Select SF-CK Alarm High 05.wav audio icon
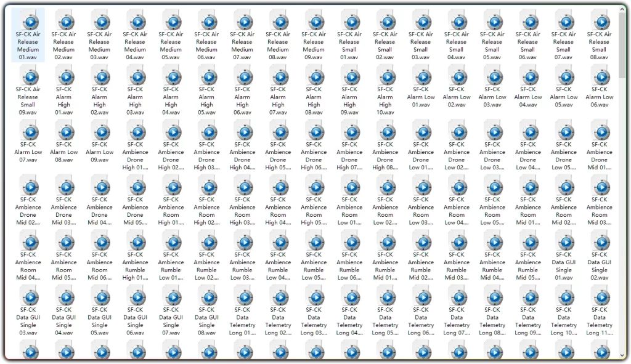 pos(209,76)
